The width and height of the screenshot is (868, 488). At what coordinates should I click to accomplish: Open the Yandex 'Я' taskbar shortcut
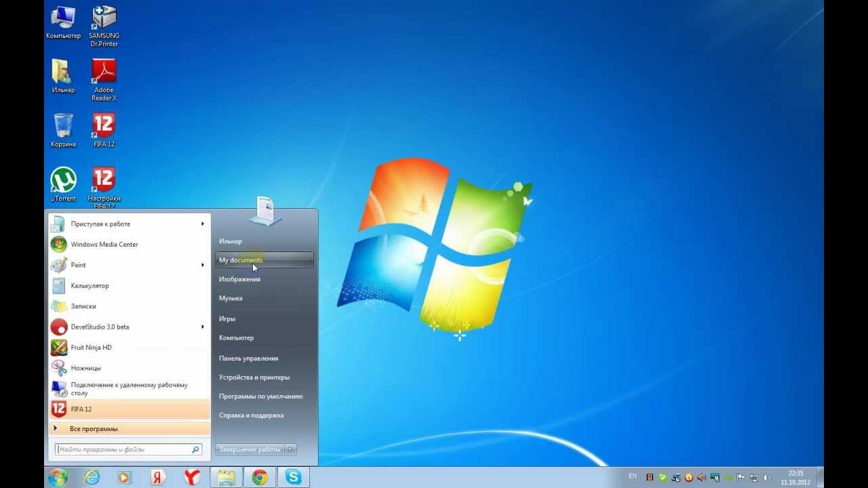(x=158, y=477)
